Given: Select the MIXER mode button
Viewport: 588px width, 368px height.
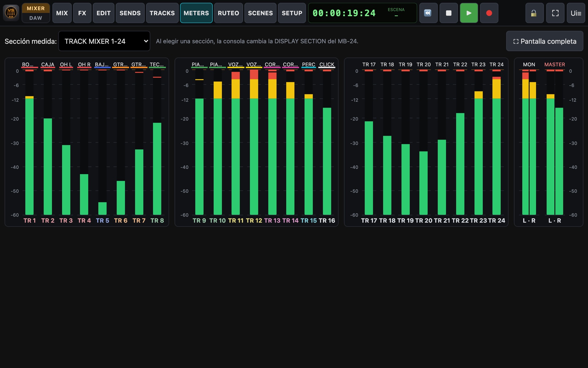Looking at the screenshot, I should 36,8.
